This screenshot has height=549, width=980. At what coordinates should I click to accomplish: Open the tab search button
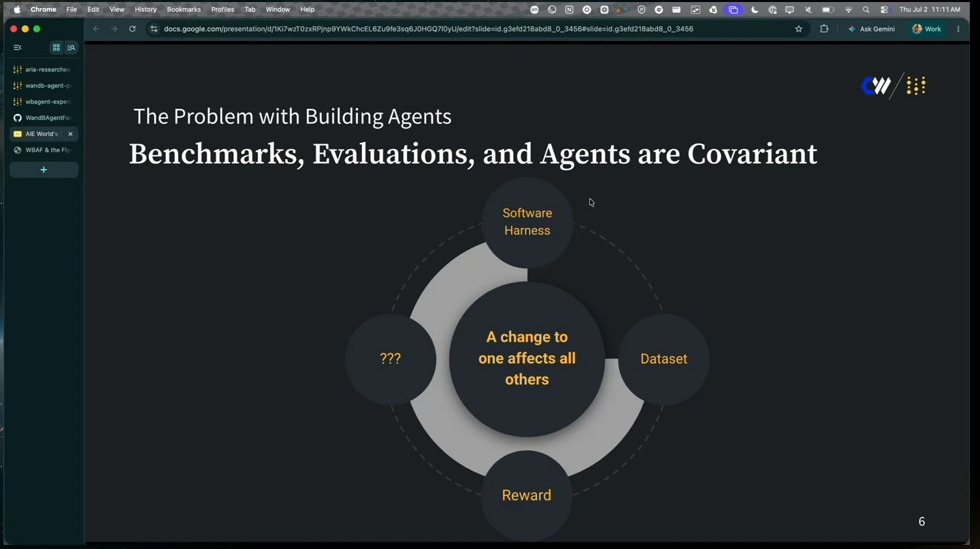click(x=71, y=48)
